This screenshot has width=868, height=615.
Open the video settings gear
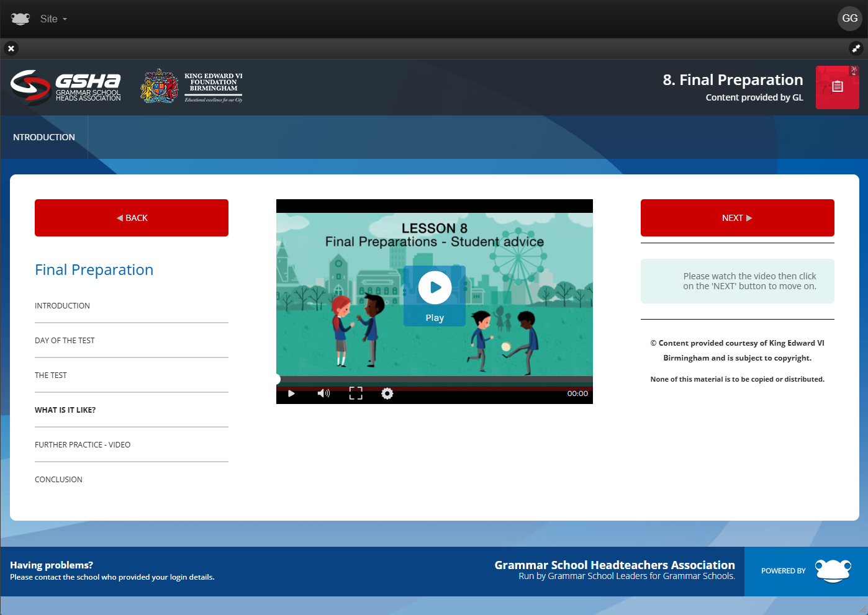(387, 393)
